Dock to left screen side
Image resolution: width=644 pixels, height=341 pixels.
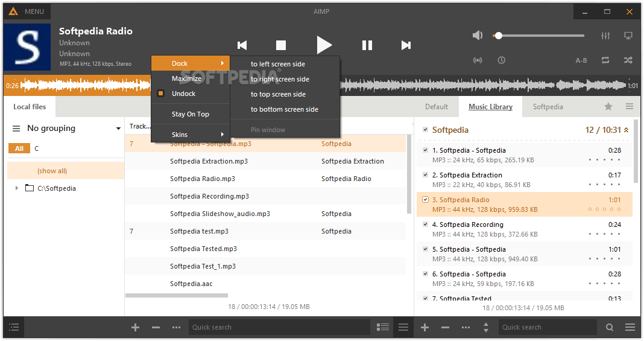(x=285, y=64)
